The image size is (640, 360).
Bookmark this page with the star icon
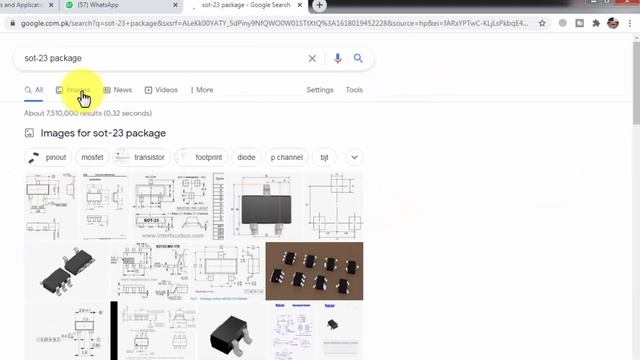[542, 23]
